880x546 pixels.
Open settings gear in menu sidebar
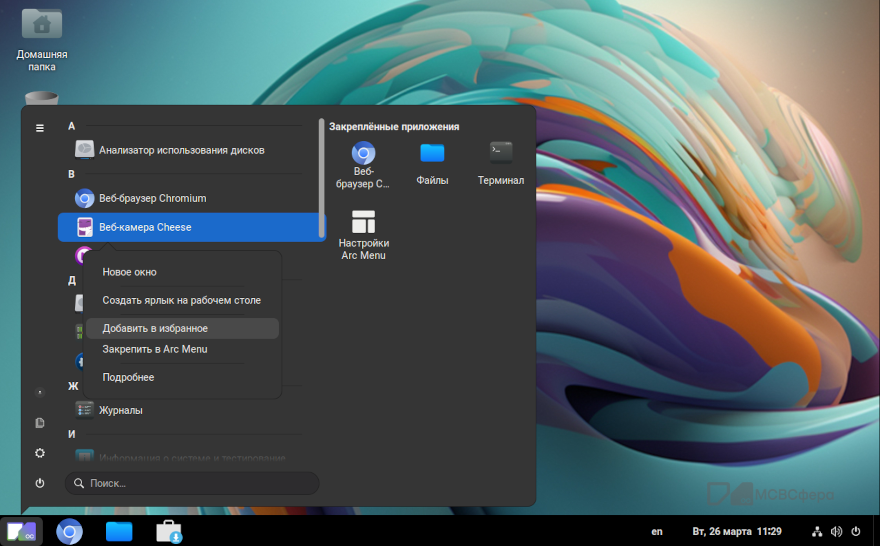point(40,453)
